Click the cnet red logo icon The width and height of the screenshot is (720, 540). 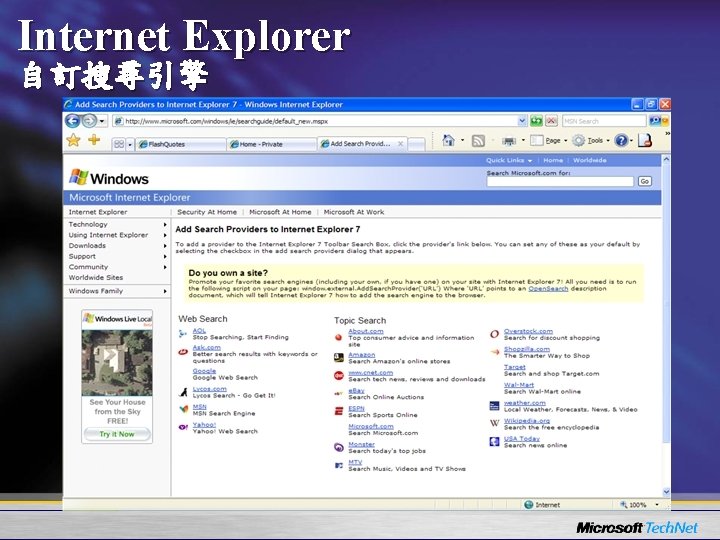339,376
